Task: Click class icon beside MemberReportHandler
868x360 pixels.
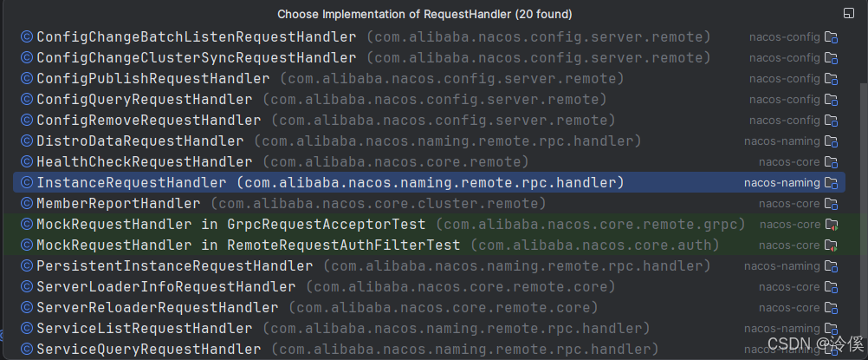Action: pos(27,204)
